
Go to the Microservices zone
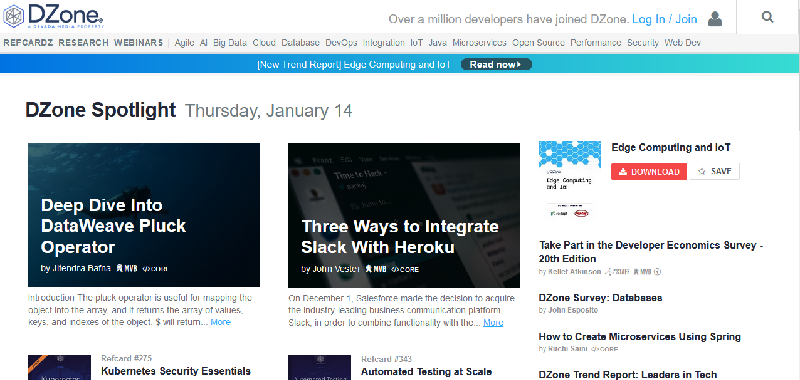[x=480, y=43]
